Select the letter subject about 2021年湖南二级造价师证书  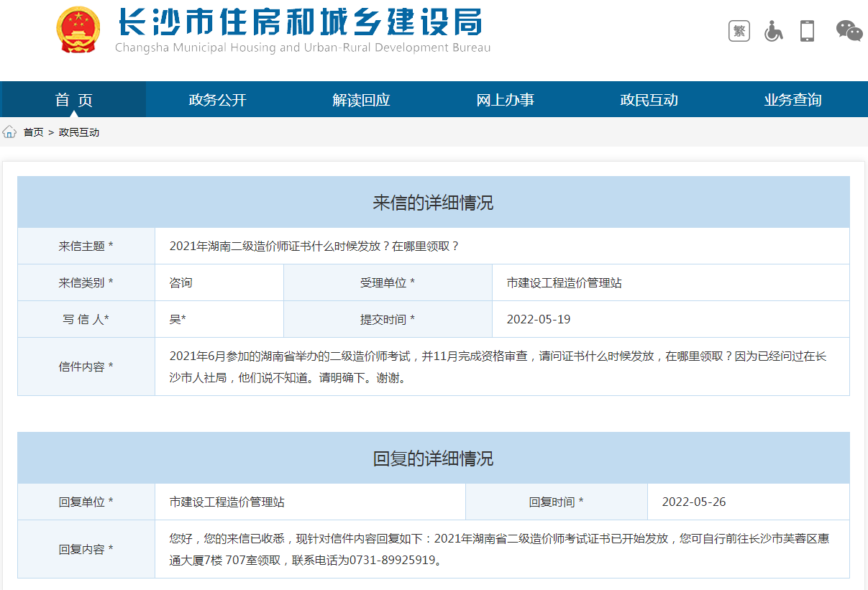click(314, 246)
